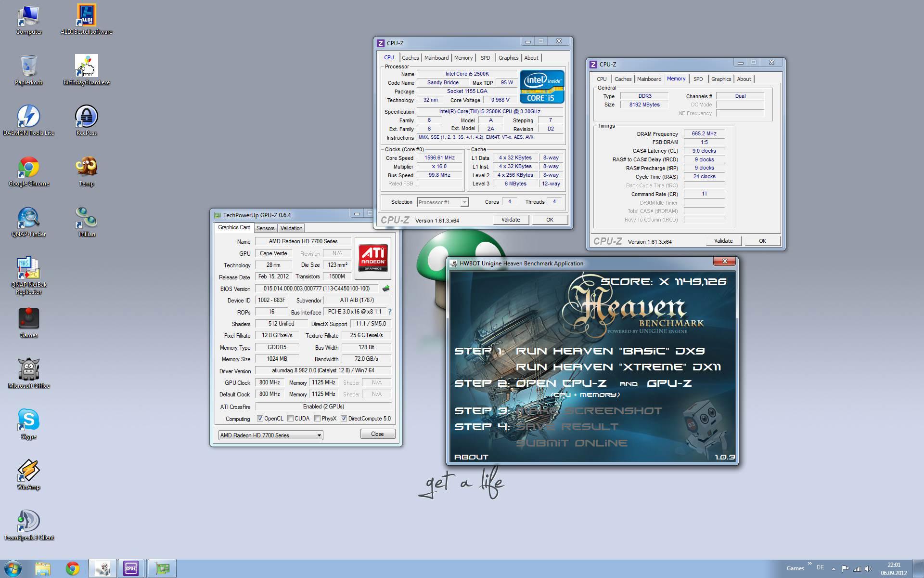Click the ATI Radeon logo in GPU-Z
The image size is (924, 578).
click(x=373, y=258)
